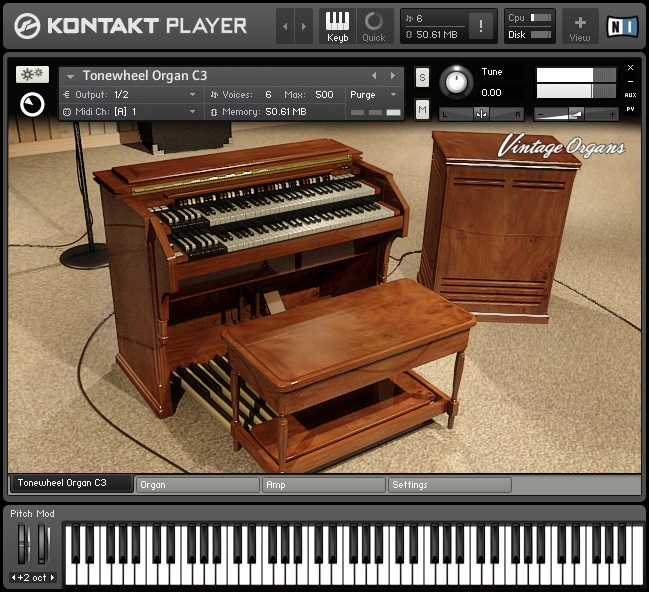Viewport: 649px width, 592px height.
Task: Mute the Tonewheel Organ instrument
Action: point(422,109)
